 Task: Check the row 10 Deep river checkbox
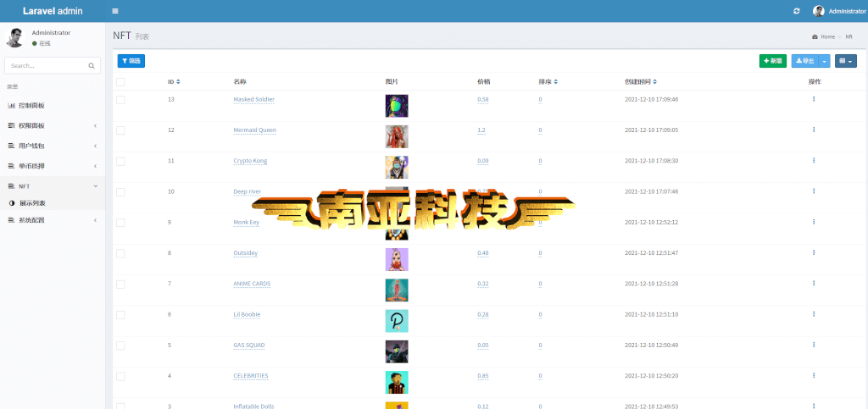pos(120,191)
